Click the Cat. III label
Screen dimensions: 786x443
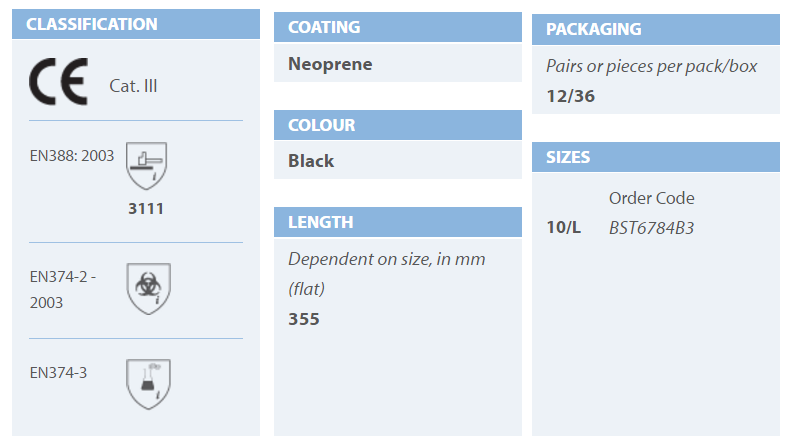pyautogui.click(x=133, y=86)
